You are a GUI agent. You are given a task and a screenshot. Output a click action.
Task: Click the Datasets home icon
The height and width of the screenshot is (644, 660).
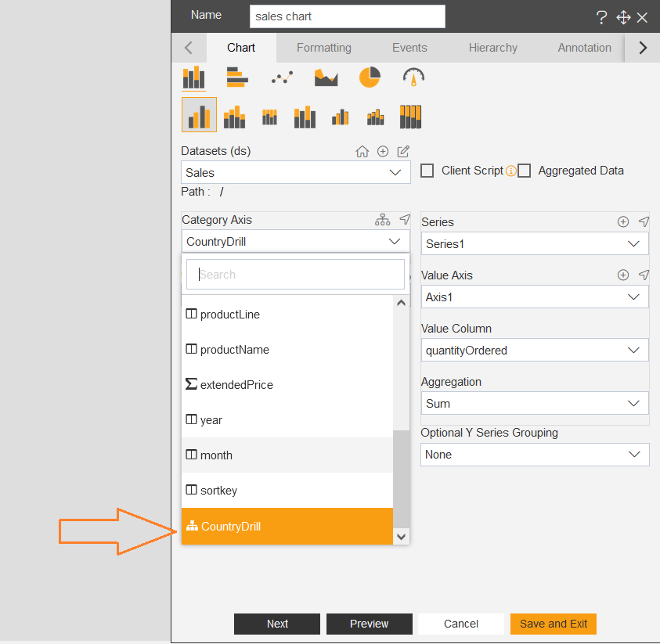(362, 152)
